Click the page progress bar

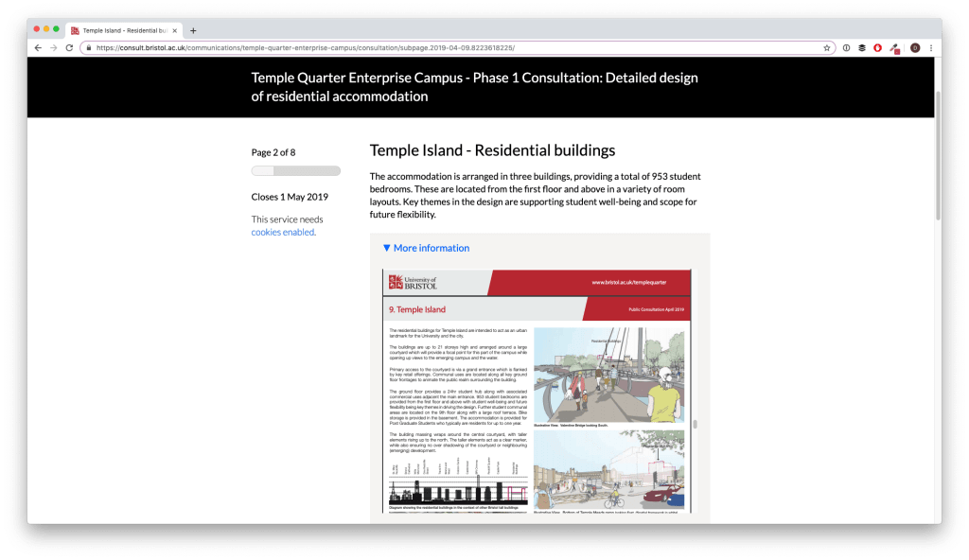point(296,170)
